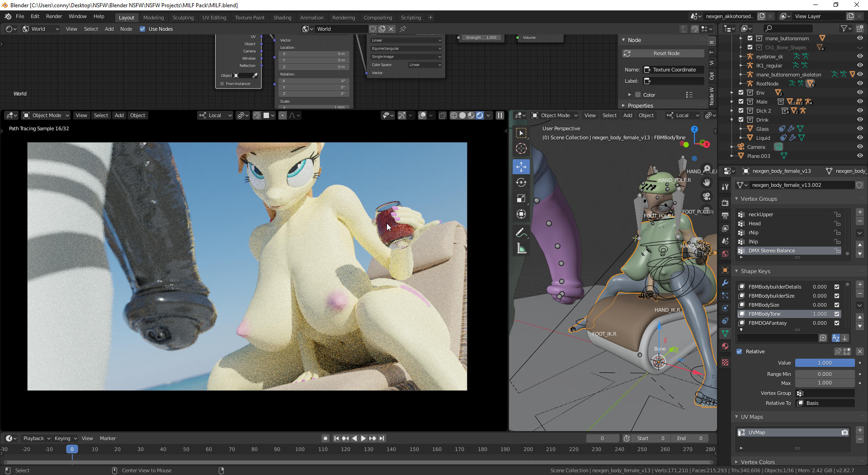Image resolution: width=868 pixels, height=475 pixels.
Task: Open the Render menu
Action: pos(54,16)
